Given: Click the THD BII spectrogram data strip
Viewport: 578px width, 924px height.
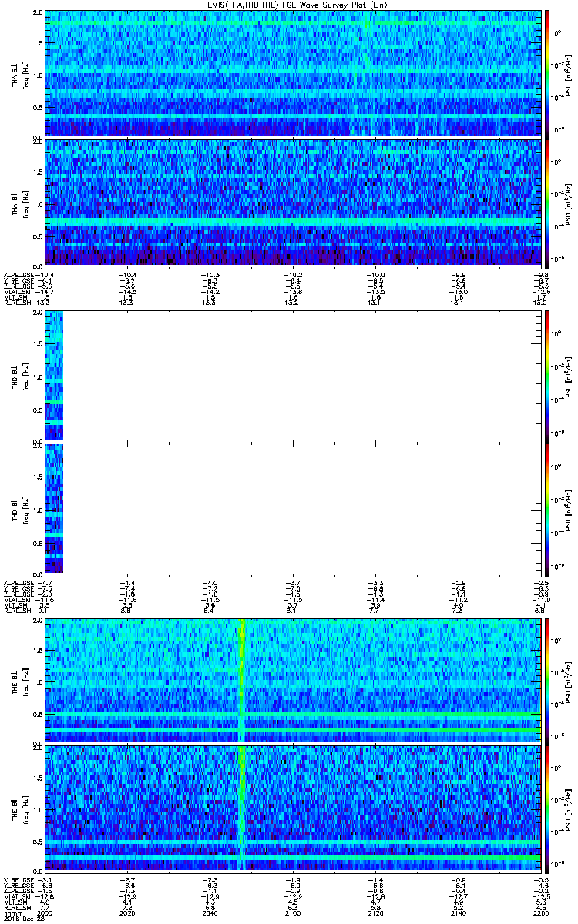Looking at the screenshot, I should click(x=53, y=508).
